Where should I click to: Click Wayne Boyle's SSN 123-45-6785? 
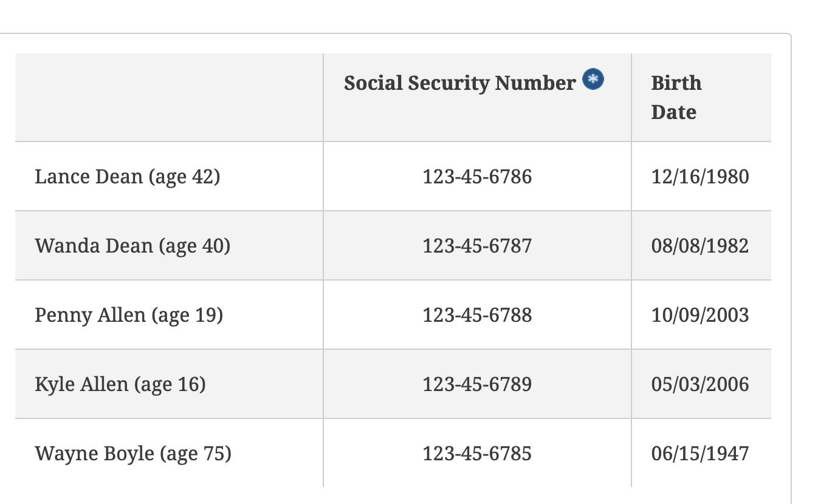[477, 454]
